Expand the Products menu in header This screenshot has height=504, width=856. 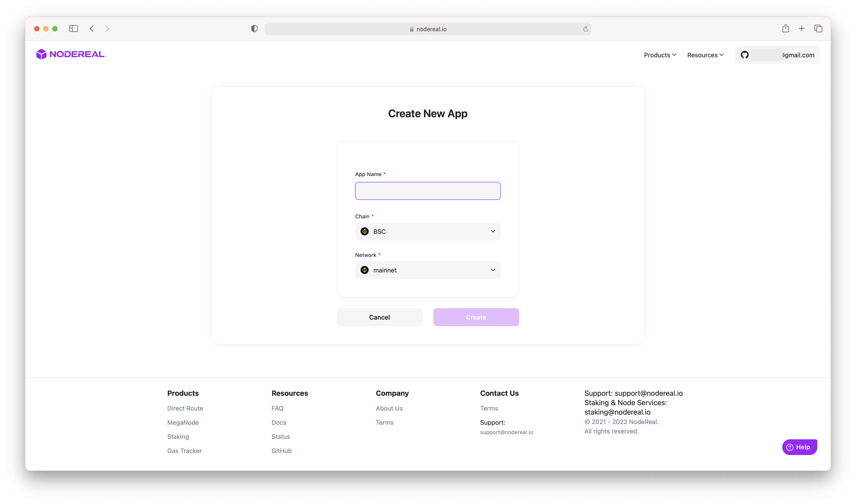[x=660, y=55]
